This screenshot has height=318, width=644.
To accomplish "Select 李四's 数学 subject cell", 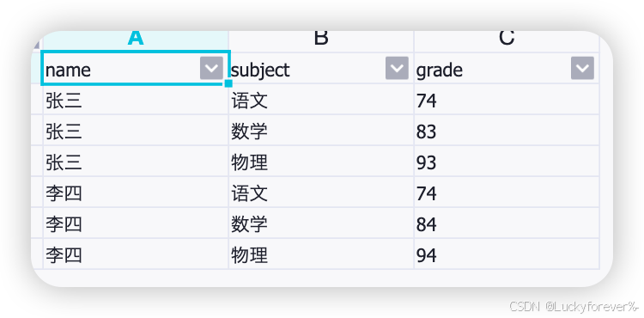I will pos(321,223).
